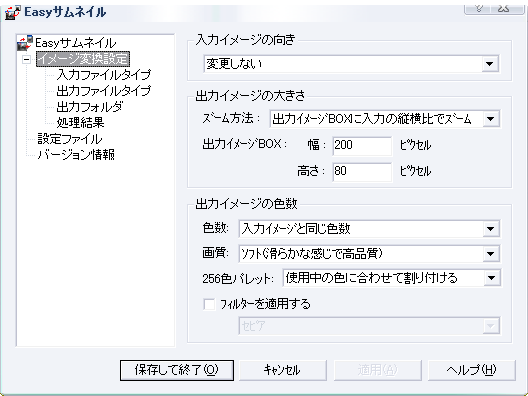
Task: Open the 画質 dropdown
Action: point(369,254)
